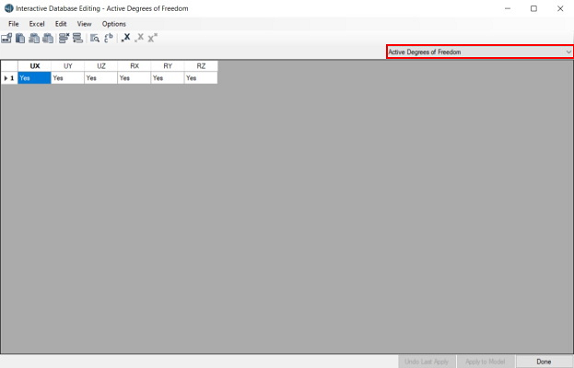Image resolution: width=574 pixels, height=368 pixels.
Task: Open the File menu
Action: click(14, 24)
